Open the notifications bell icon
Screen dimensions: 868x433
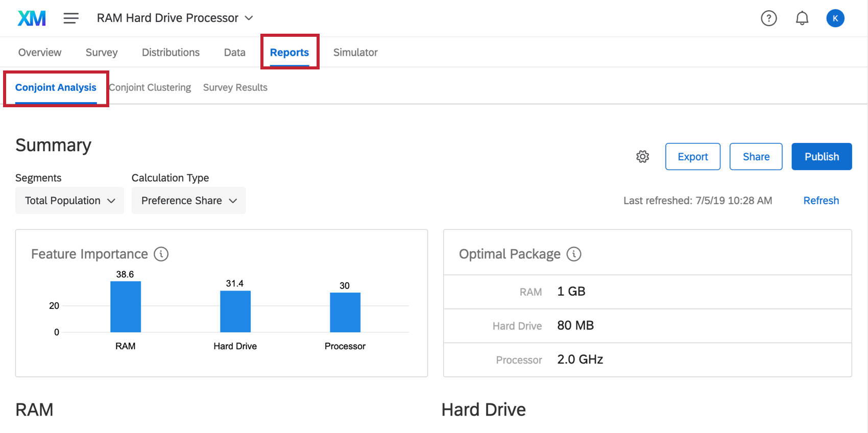click(x=802, y=18)
